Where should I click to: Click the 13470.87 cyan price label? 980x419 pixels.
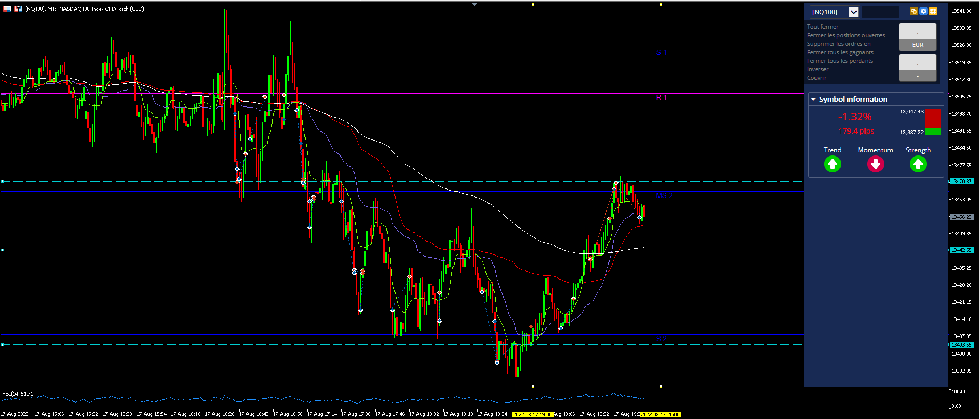962,182
